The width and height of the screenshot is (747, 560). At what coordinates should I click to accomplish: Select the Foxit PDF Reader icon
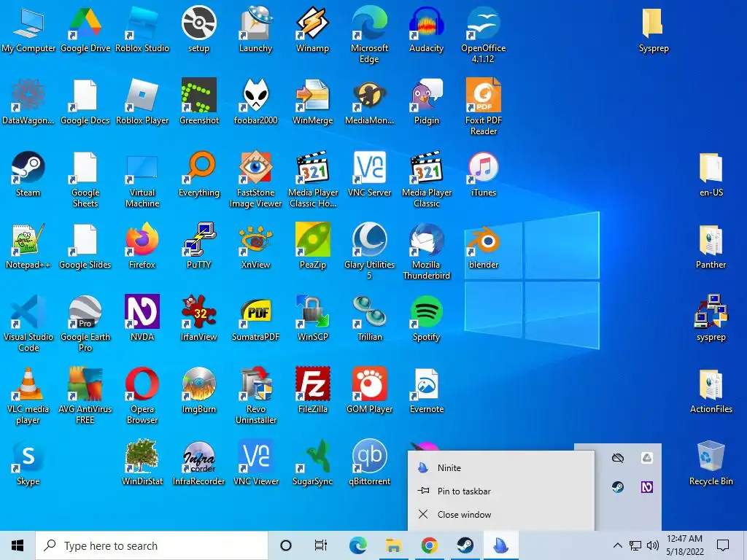click(483, 107)
